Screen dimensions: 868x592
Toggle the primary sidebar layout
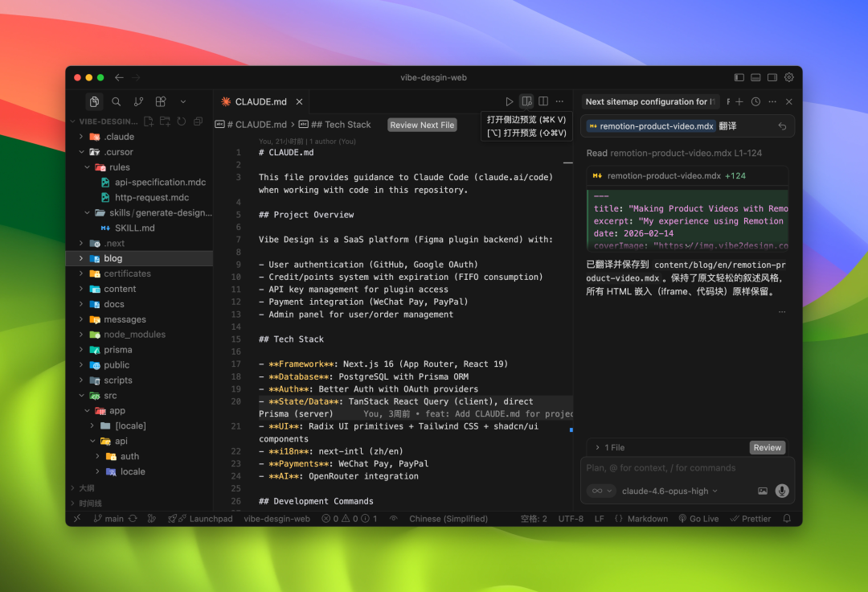pyautogui.click(x=739, y=77)
